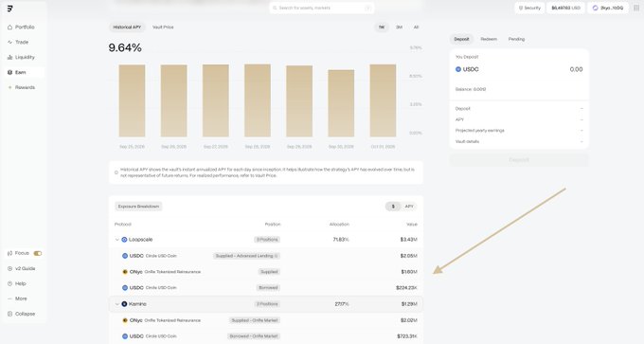
Task: Select the 3M chart range
Action: [x=400, y=27]
